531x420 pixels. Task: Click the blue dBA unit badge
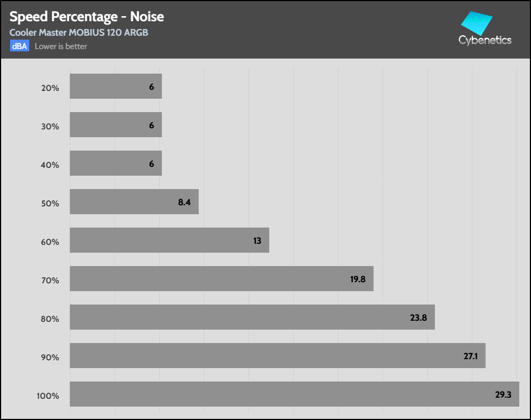[19, 46]
